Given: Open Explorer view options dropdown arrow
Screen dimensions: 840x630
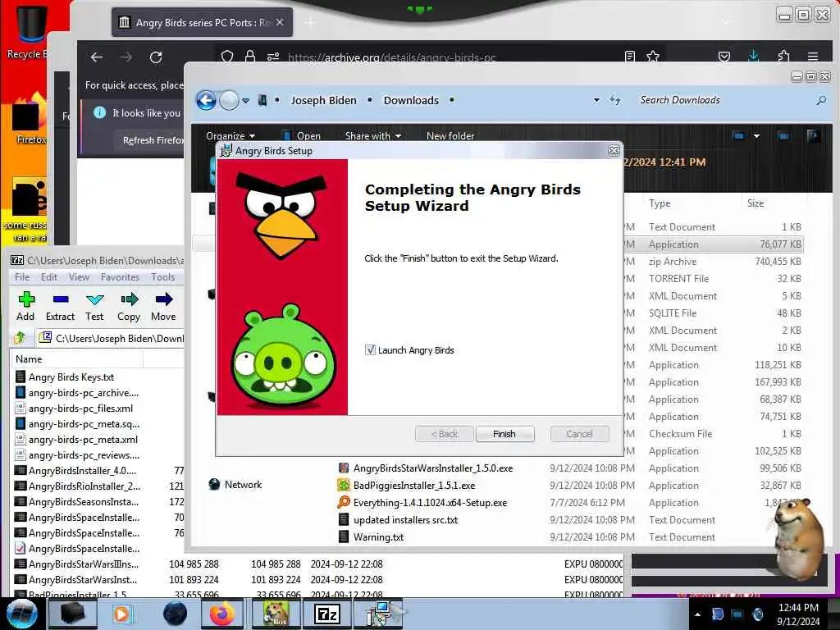Looking at the screenshot, I should pyautogui.click(x=756, y=136).
